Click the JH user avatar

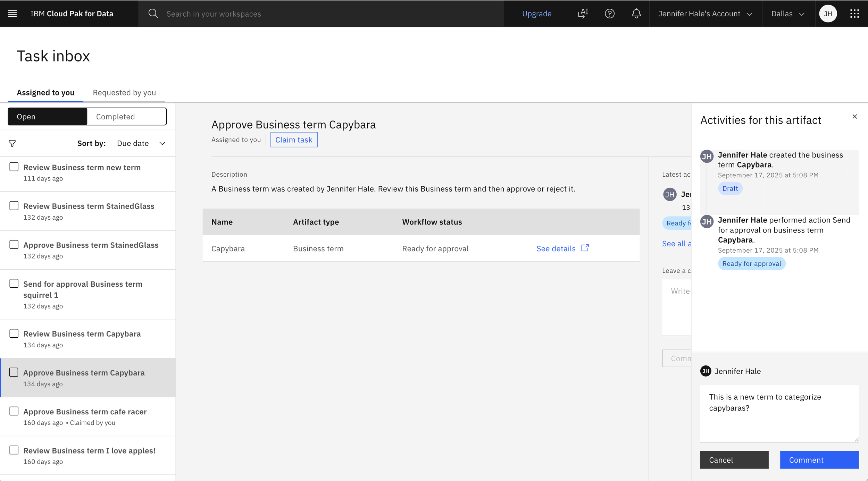[x=828, y=14]
